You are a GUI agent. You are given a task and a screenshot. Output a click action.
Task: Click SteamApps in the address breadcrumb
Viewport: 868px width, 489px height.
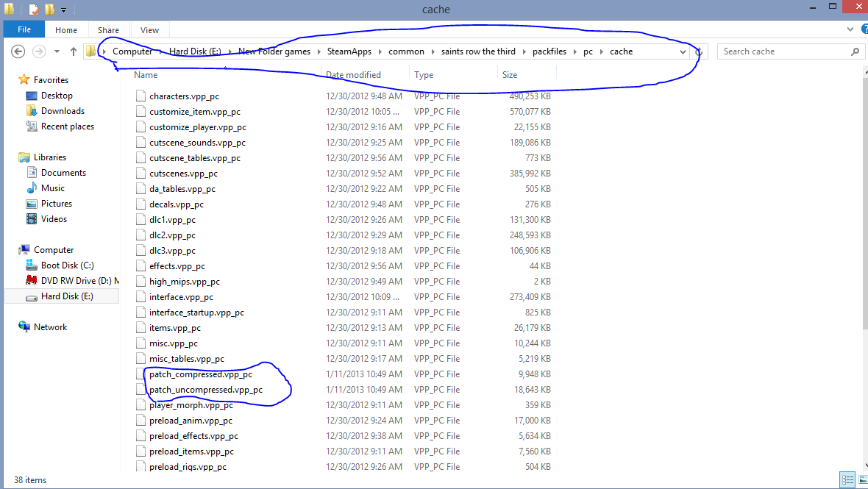349,51
